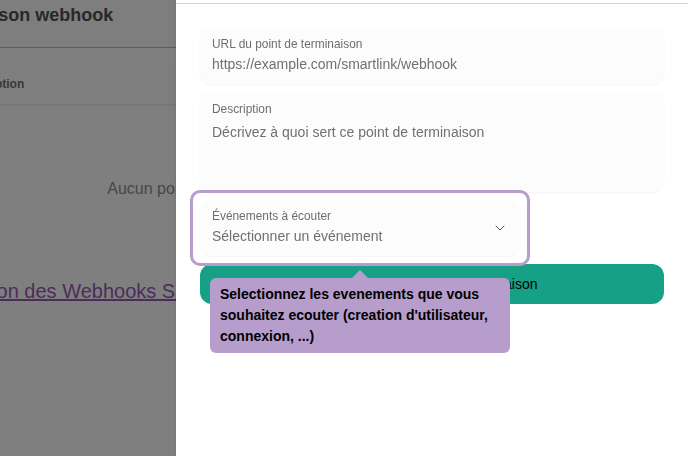
Task: Click the URL du point de terminaison label
Action: pos(287,44)
